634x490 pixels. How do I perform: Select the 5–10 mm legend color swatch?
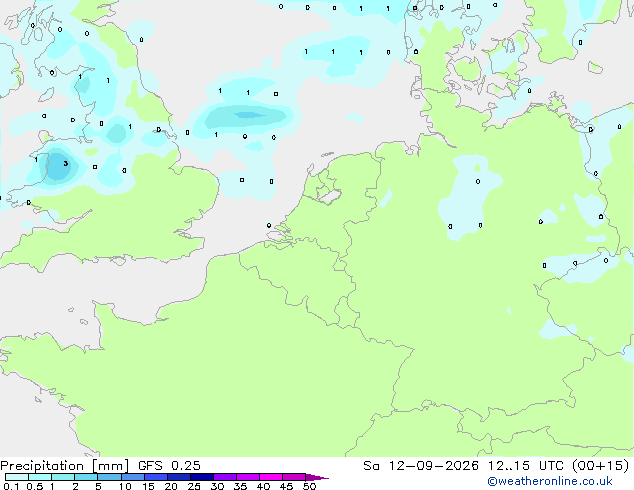110,477
